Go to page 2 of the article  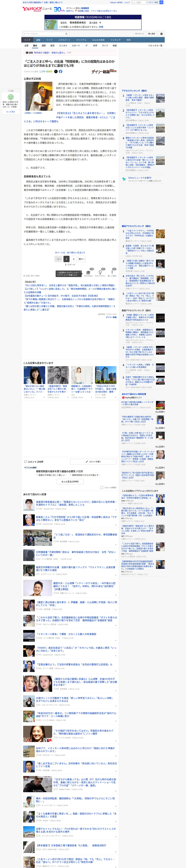coord(74,259)
